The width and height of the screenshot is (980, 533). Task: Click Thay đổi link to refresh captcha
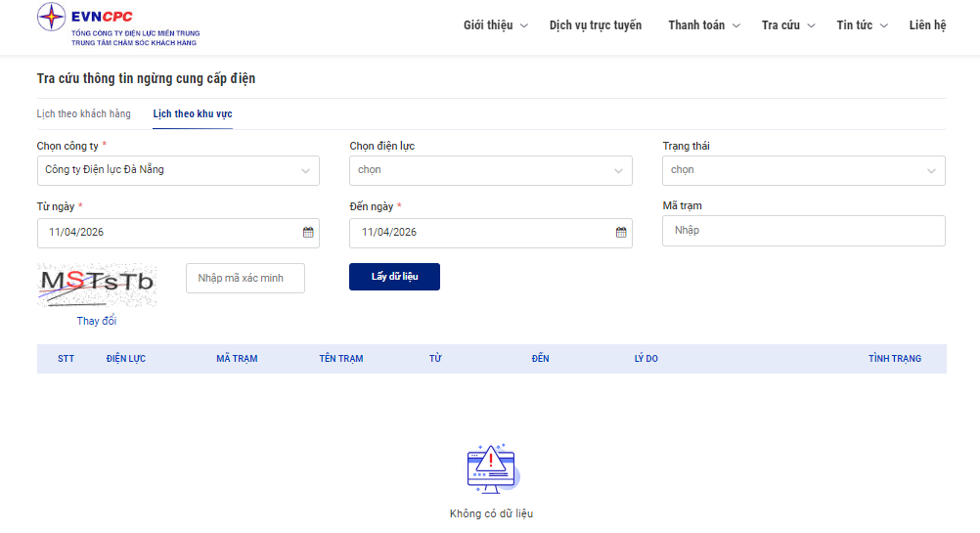point(97,321)
